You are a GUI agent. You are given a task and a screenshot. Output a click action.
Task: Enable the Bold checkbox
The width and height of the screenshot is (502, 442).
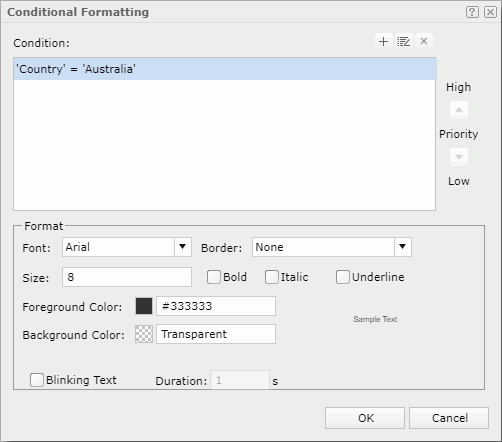[214, 277]
